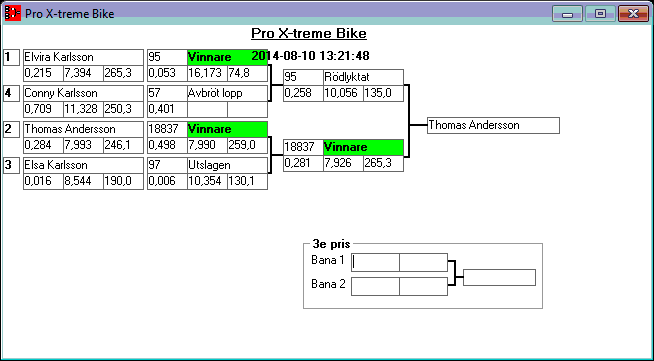
Task: Select the Utslagen status cell
Action: tap(227, 165)
